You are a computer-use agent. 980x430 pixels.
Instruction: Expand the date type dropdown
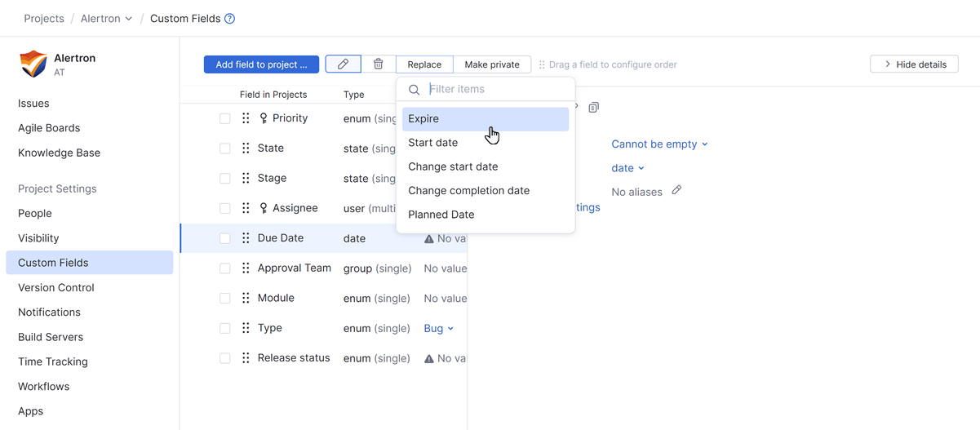tap(627, 168)
